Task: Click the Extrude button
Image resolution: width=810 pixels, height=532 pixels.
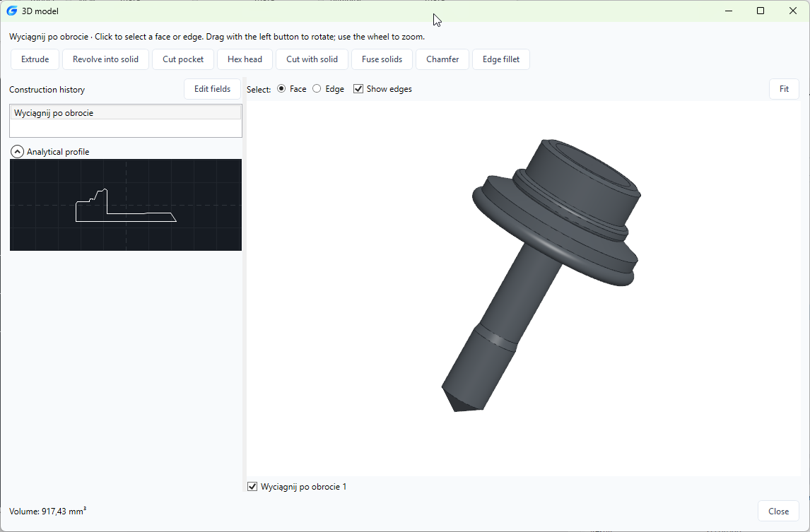Action: [35, 59]
